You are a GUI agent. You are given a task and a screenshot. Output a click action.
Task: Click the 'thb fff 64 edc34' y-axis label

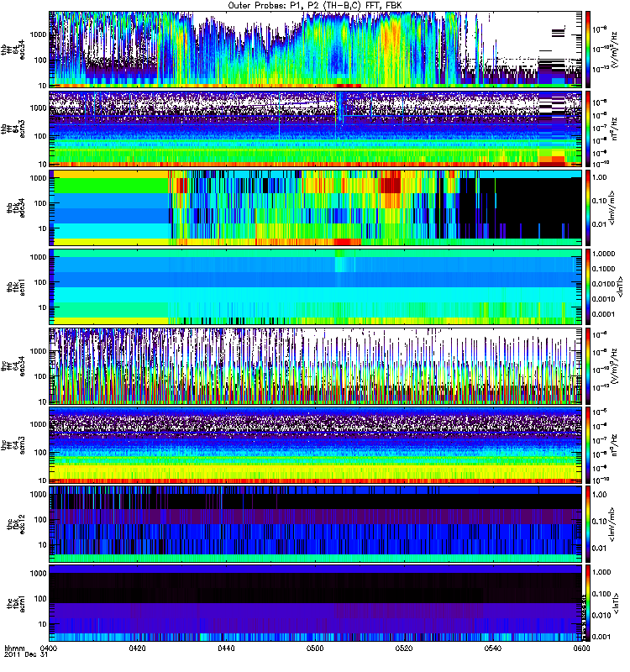pos(13,50)
